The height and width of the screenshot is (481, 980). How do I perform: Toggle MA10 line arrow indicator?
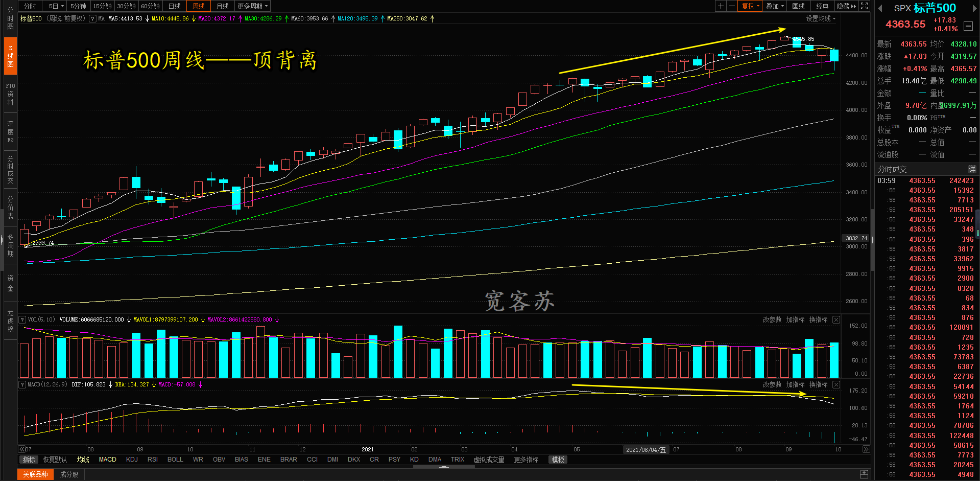pos(194,19)
